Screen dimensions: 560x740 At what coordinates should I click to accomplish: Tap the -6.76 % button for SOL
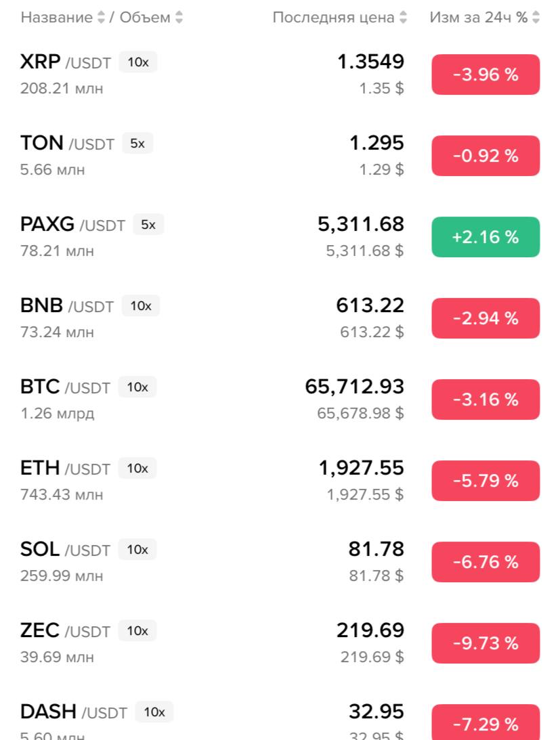click(486, 562)
